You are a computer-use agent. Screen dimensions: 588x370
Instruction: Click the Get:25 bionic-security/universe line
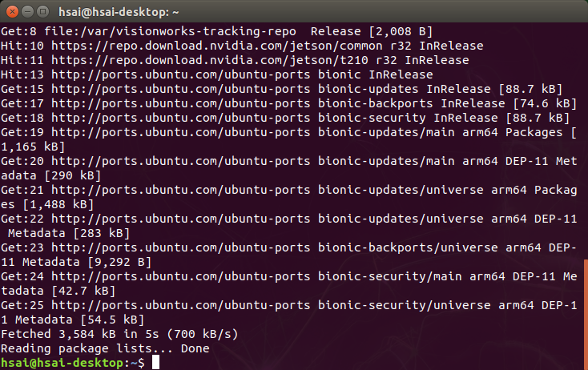(x=288, y=305)
